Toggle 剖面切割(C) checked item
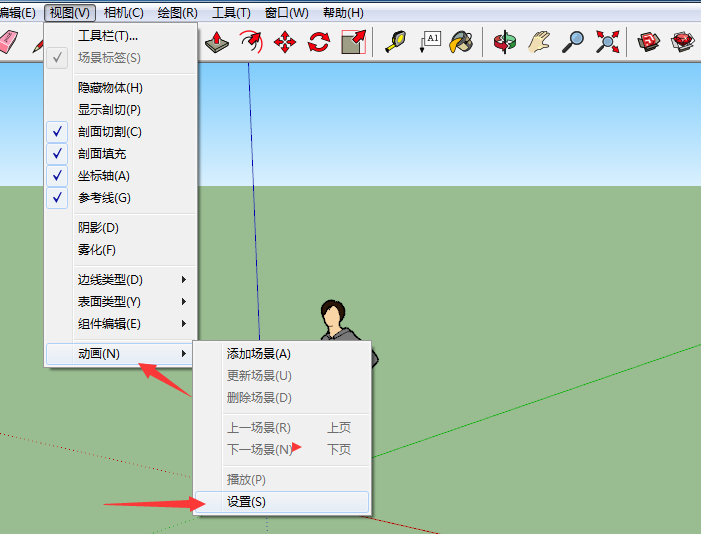Screen dimensions: 701x534 click(x=121, y=132)
